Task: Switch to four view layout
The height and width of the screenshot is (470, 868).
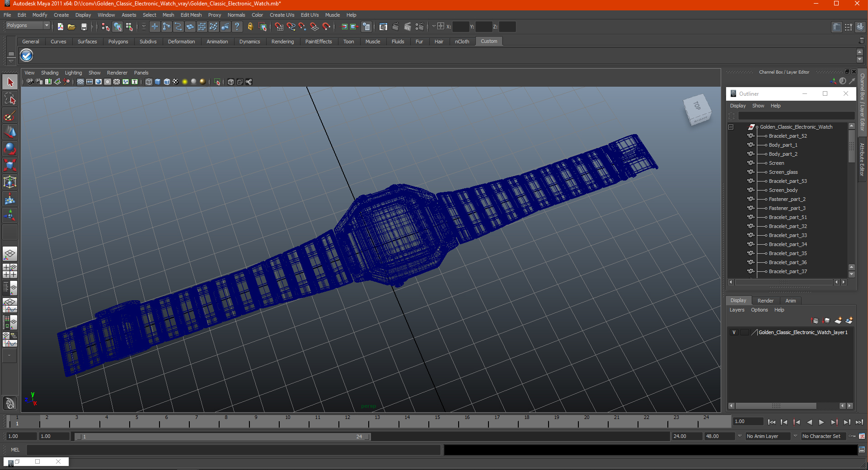Action: (10, 271)
